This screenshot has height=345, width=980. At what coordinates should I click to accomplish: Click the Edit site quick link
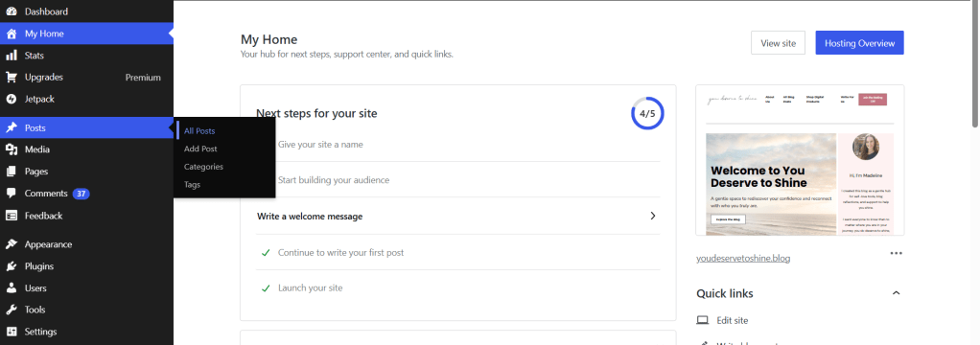733,321
